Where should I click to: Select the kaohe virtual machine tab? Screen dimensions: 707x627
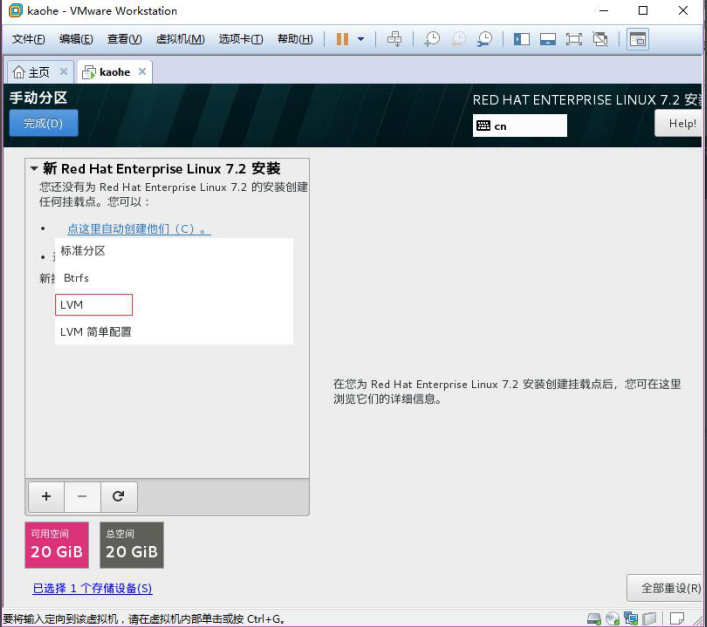(x=115, y=72)
